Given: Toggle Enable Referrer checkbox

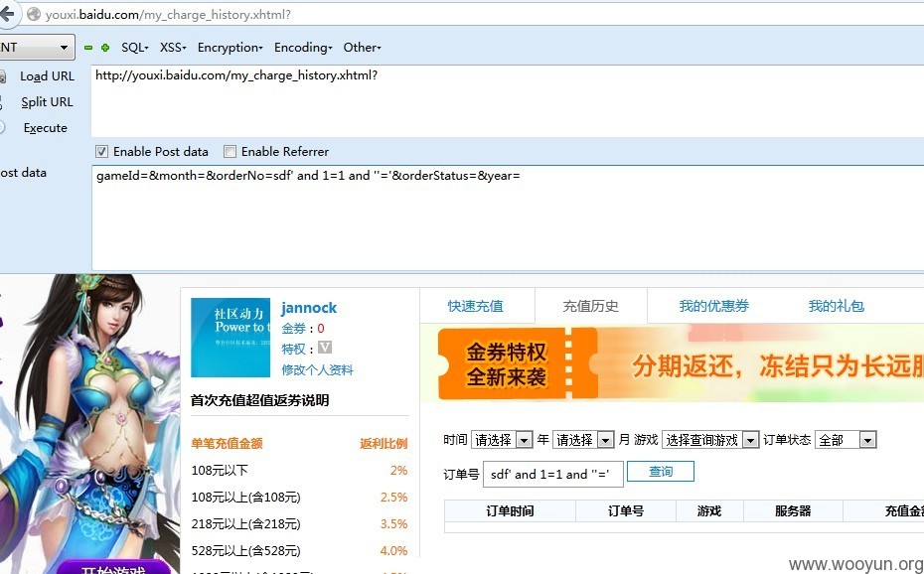Looking at the screenshot, I should [230, 152].
